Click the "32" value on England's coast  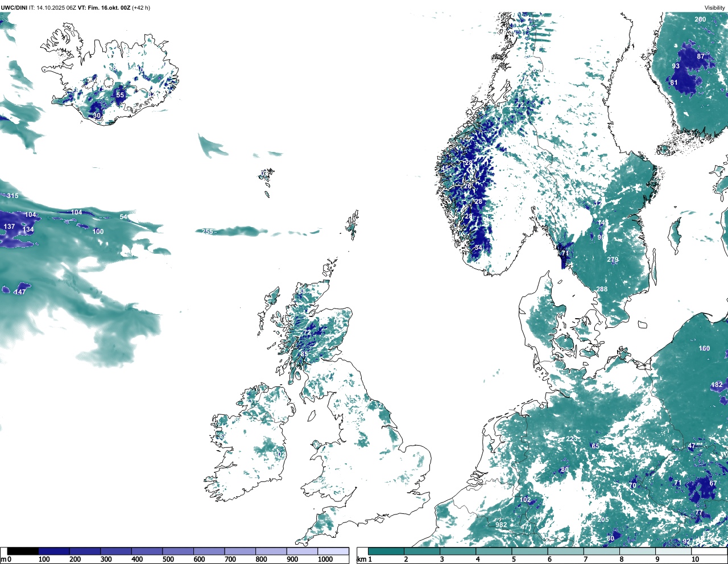(x=378, y=405)
